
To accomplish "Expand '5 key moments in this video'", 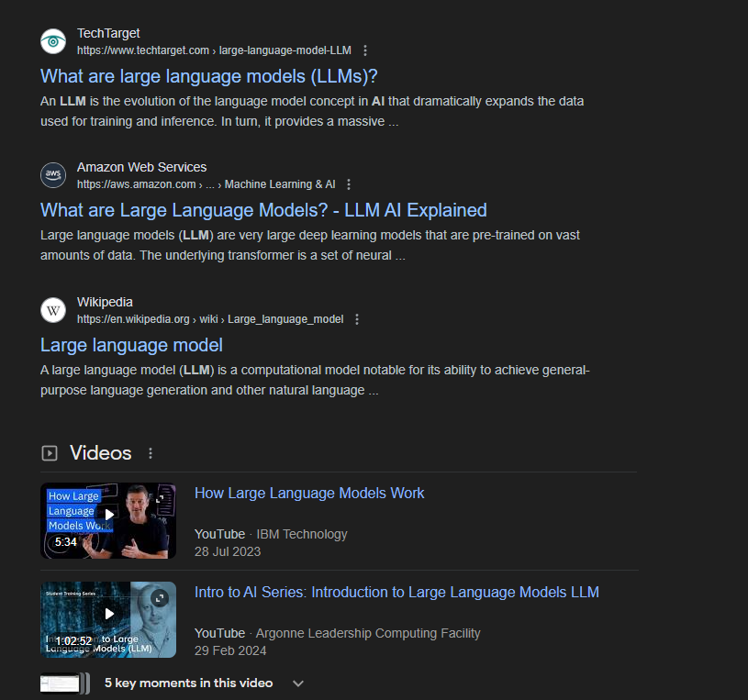I will coord(188,683).
